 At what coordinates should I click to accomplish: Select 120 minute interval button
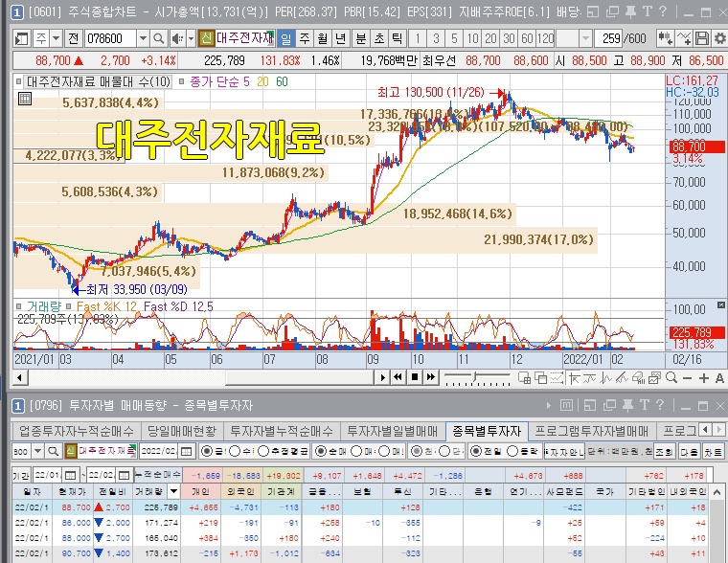pyautogui.click(x=546, y=38)
